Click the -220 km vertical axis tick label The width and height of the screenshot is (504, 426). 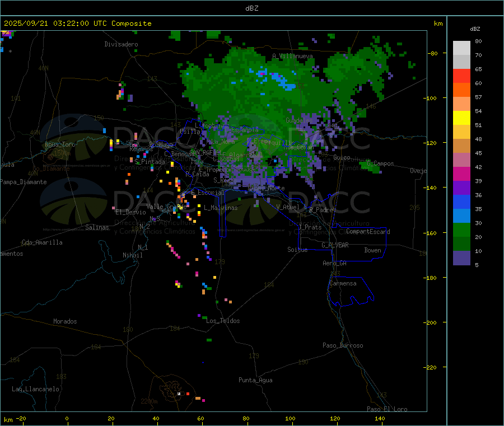click(x=431, y=368)
